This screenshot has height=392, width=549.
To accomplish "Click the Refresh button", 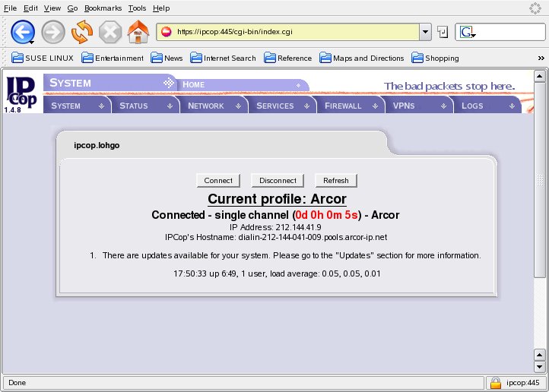I will (335, 181).
